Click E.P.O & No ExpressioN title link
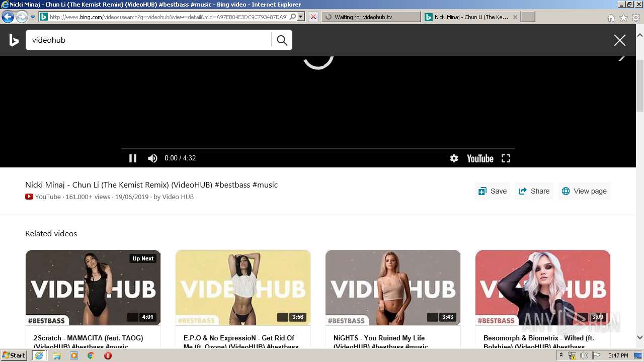Image resolution: width=644 pixels, height=362 pixels. (x=241, y=342)
